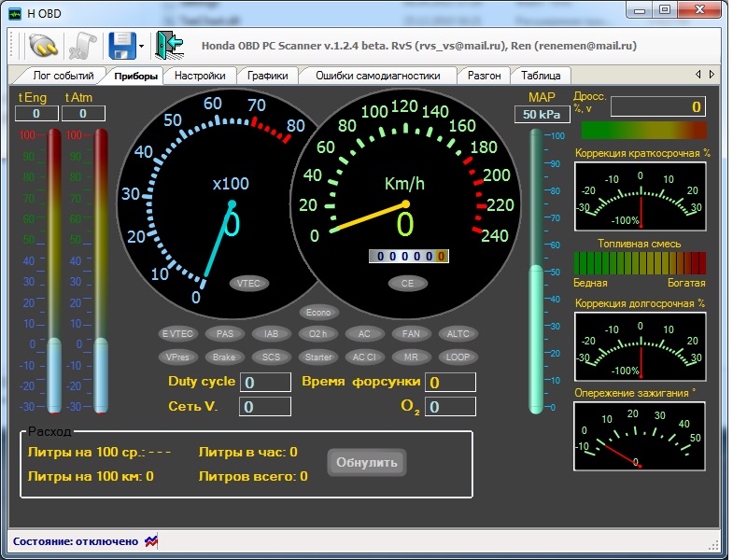This screenshot has width=747, height=560.
Task: Click the LOOP indicator lamp
Action: (458, 357)
